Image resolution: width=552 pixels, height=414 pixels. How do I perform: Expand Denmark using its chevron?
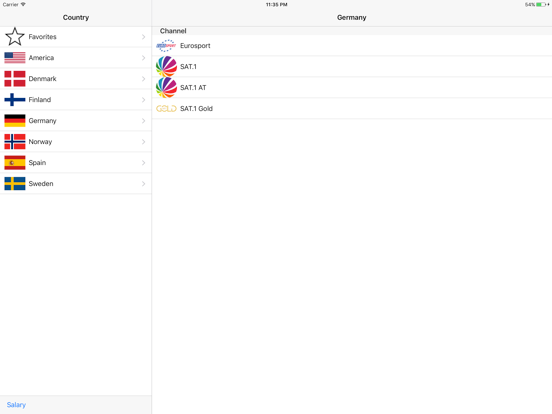(144, 79)
